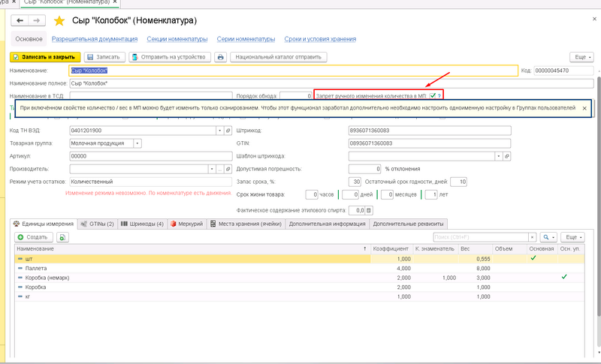This screenshot has width=601, height=364.
Task: Click the Производитель ellipsis select button
Action: 220,169
